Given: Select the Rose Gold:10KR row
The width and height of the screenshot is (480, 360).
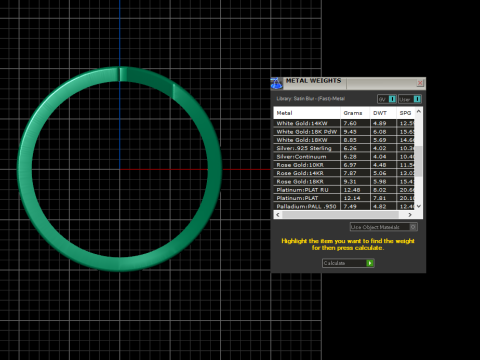Looking at the screenshot, I should pos(344,165).
